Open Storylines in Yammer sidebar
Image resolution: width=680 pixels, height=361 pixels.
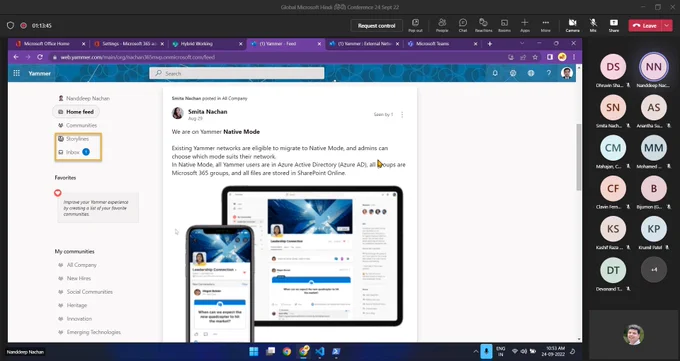(x=73, y=139)
